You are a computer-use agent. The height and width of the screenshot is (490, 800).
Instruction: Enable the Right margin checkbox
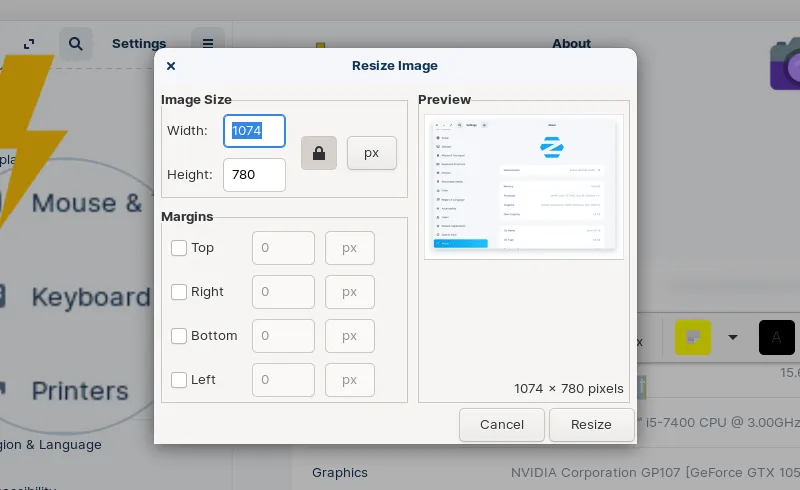tap(179, 292)
